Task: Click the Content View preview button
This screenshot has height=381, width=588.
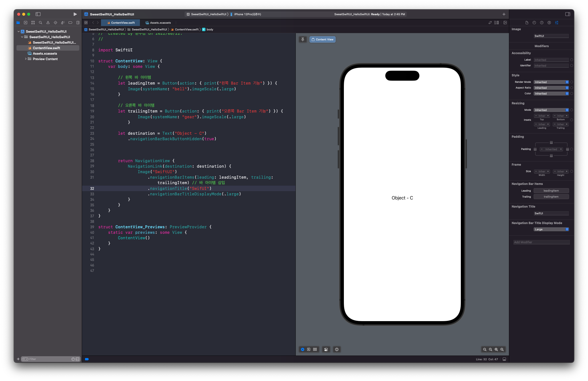Action: tap(322, 39)
